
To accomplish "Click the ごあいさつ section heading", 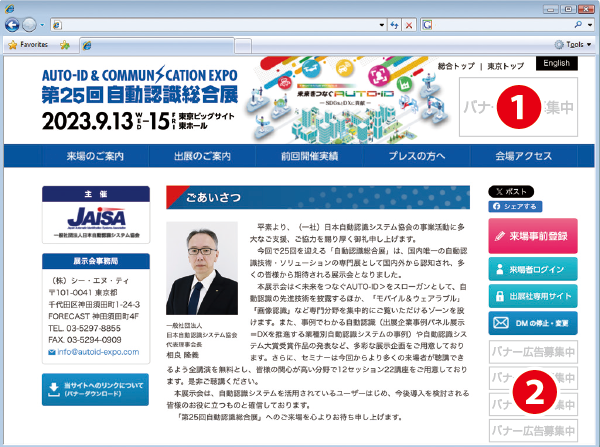I will point(318,197).
